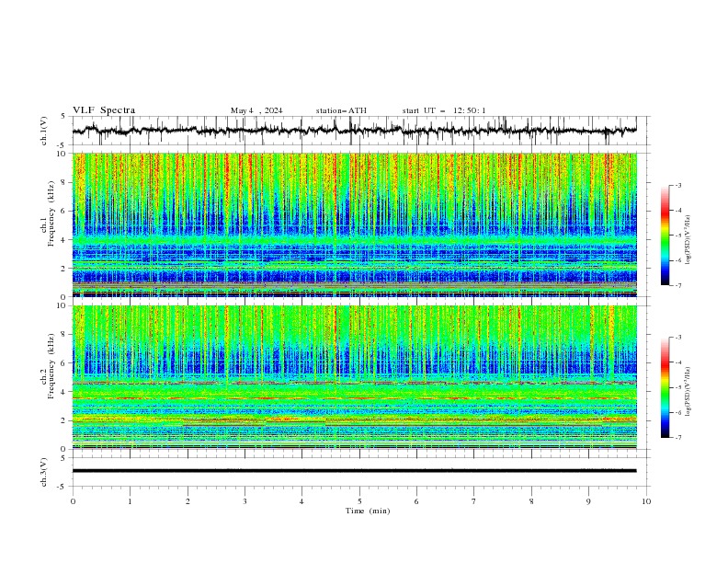Click the '10' tick on the time axis
Image resolution: width=728 pixels, height=563 pixels.
(646, 501)
